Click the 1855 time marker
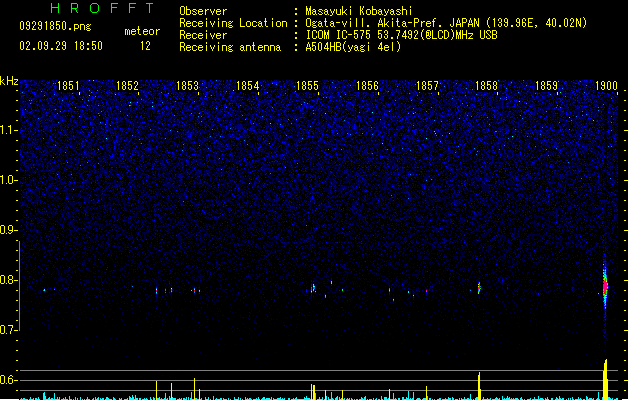 307,86
